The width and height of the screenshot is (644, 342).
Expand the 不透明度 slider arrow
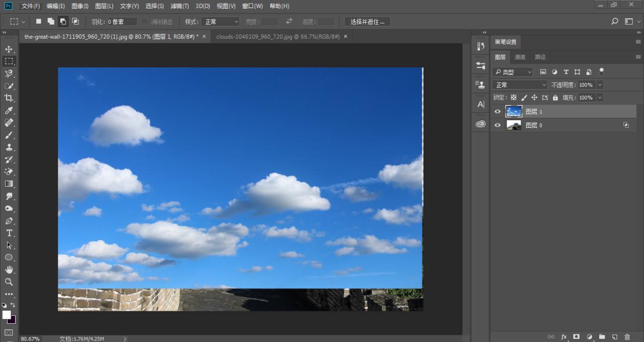600,85
